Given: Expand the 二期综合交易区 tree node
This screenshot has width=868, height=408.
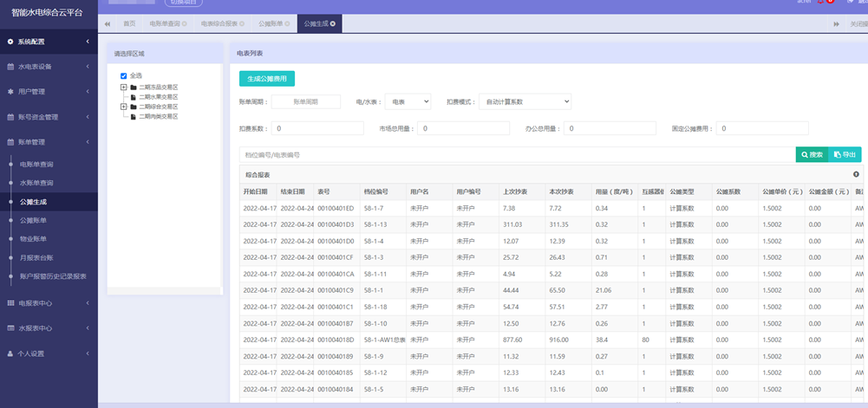Looking at the screenshot, I should [123, 107].
